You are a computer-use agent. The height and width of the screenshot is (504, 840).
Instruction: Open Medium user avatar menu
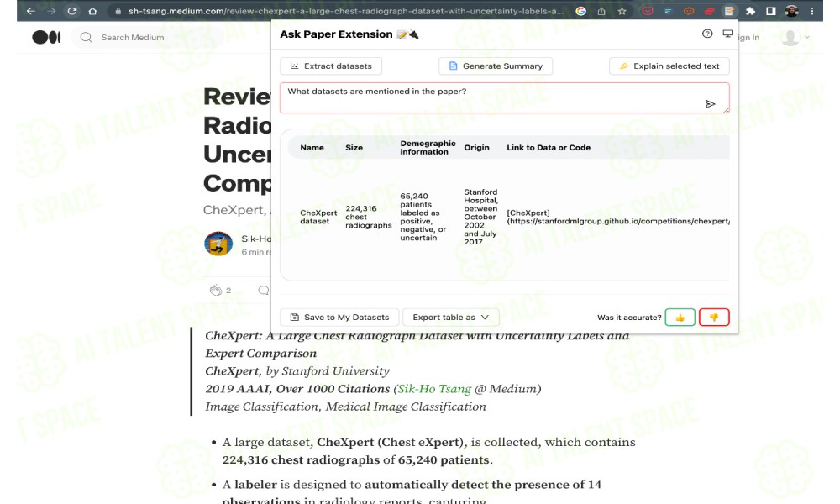[791, 37]
